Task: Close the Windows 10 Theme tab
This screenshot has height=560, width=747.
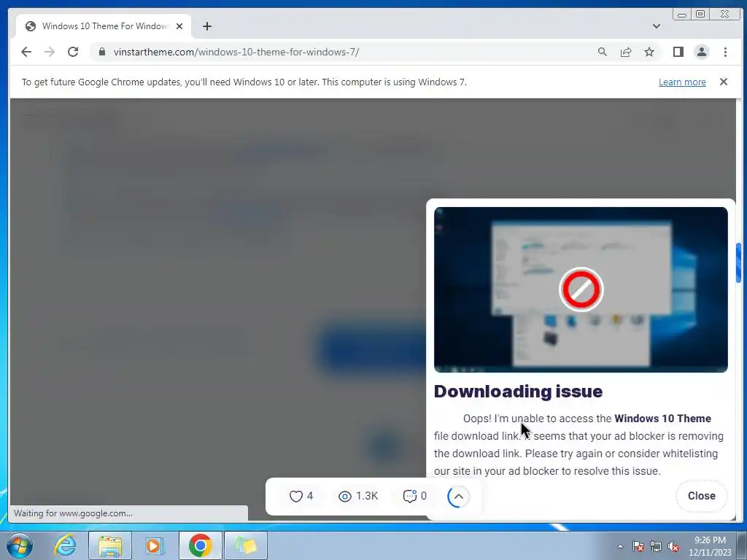Action: [x=179, y=26]
